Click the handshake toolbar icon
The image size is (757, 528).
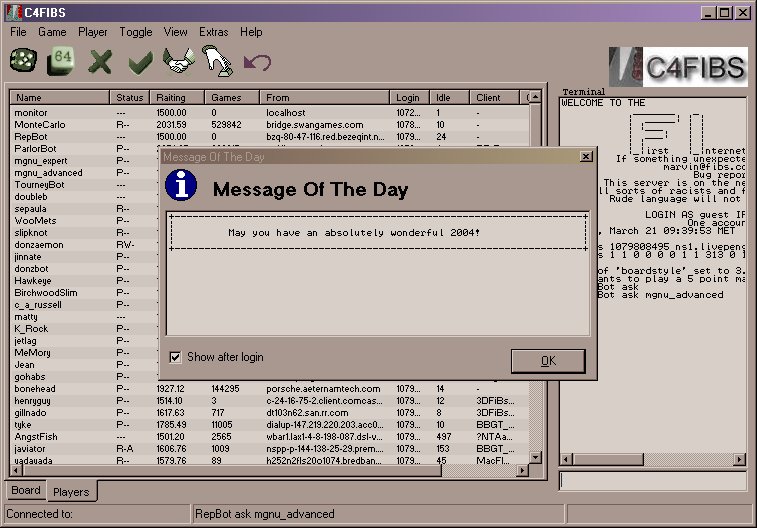click(x=179, y=63)
